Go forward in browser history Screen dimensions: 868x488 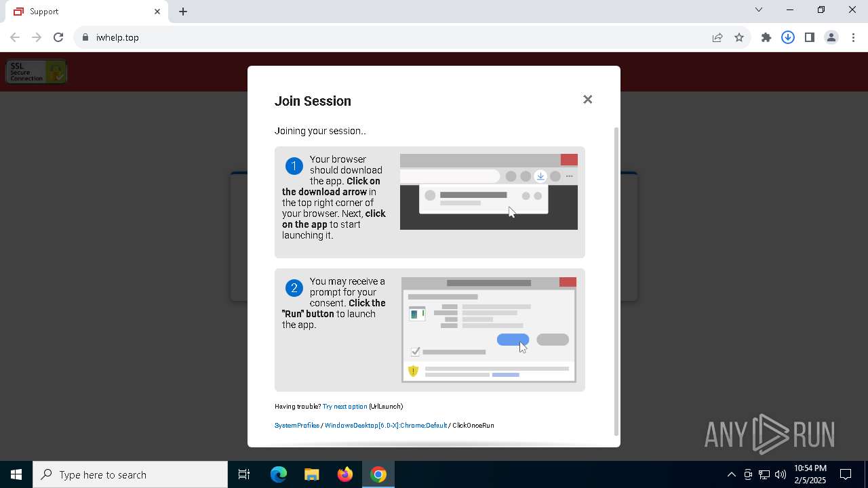click(x=37, y=37)
